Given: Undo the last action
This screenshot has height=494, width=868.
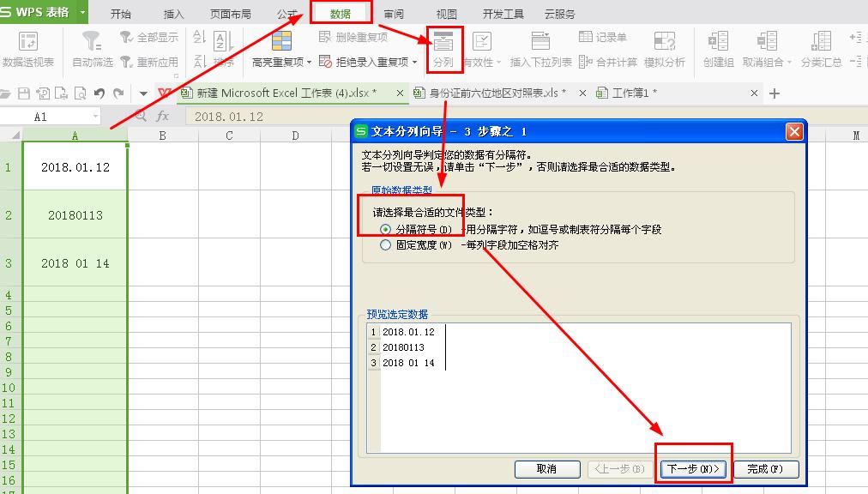Looking at the screenshot, I should click(99, 92).
